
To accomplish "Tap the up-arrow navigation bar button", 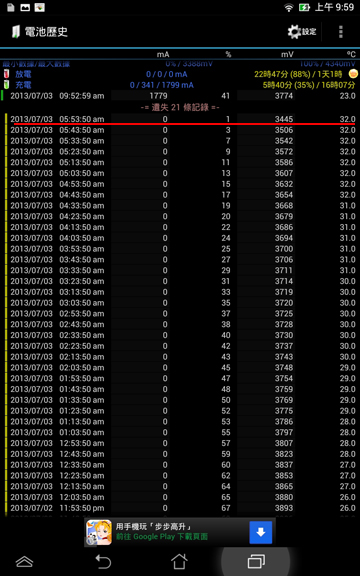I will [x=25, y=562].
